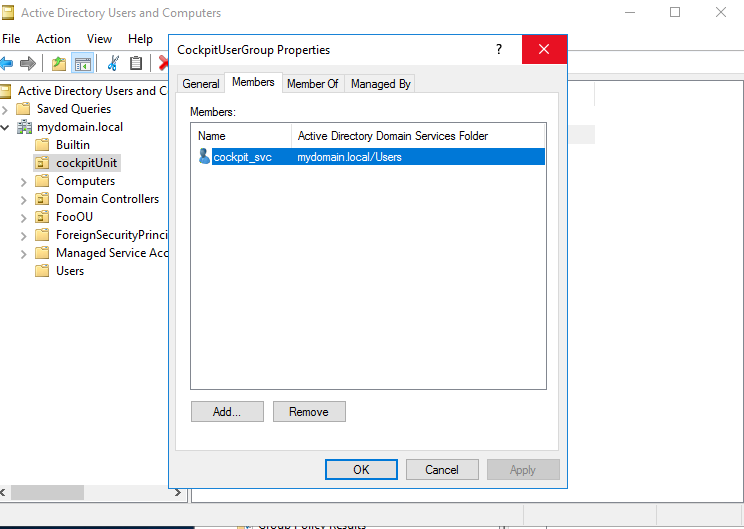Collapse the mydomain.local domain node

(x=5, y=127)
